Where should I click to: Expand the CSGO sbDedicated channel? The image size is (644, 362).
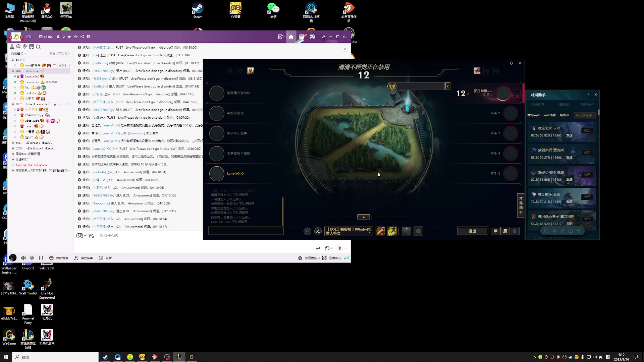point(13,148)
